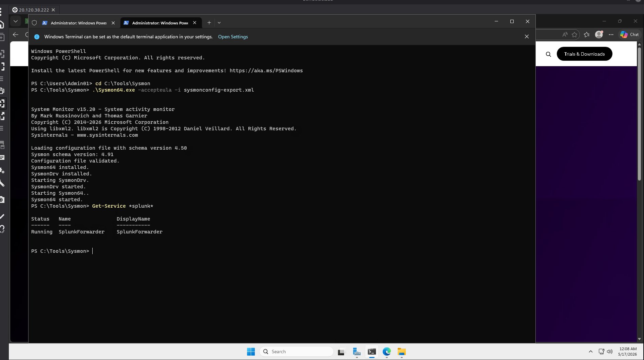The height and width of the screenshot is (360, 644).
Task: Click 'Get-Service' command text
Action: [x=109, y=206]
